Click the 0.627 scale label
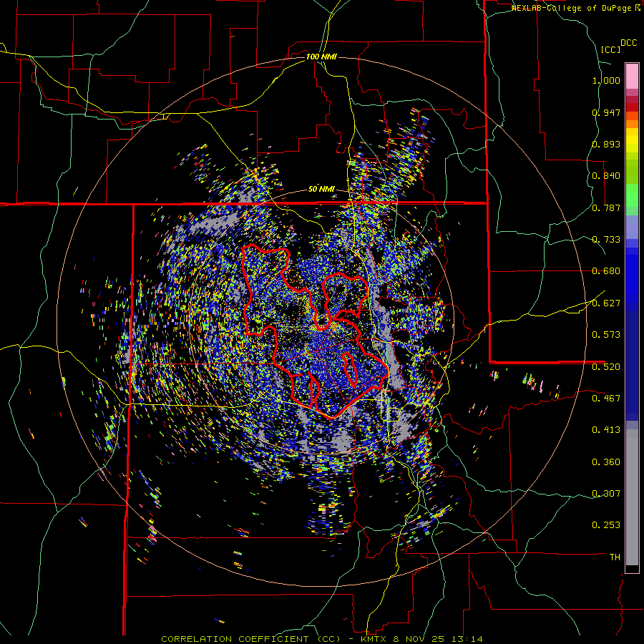 click(606, 303)
